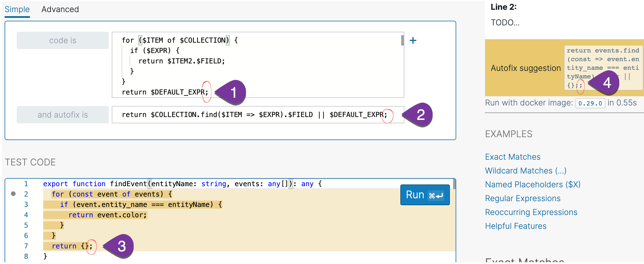Viewport: 644px width, 264px height.
Task: Open the "Helpful Features" example
Action: (x=516, y=226)
